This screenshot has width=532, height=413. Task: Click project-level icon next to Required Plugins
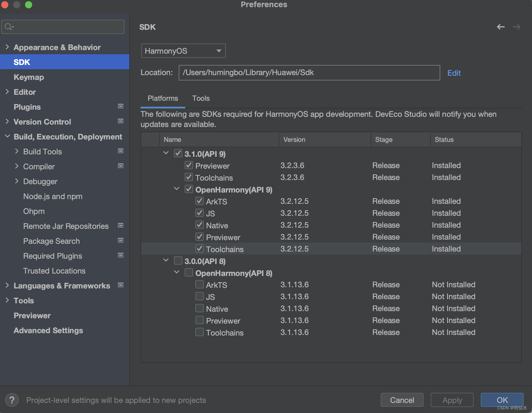point(121,255)
